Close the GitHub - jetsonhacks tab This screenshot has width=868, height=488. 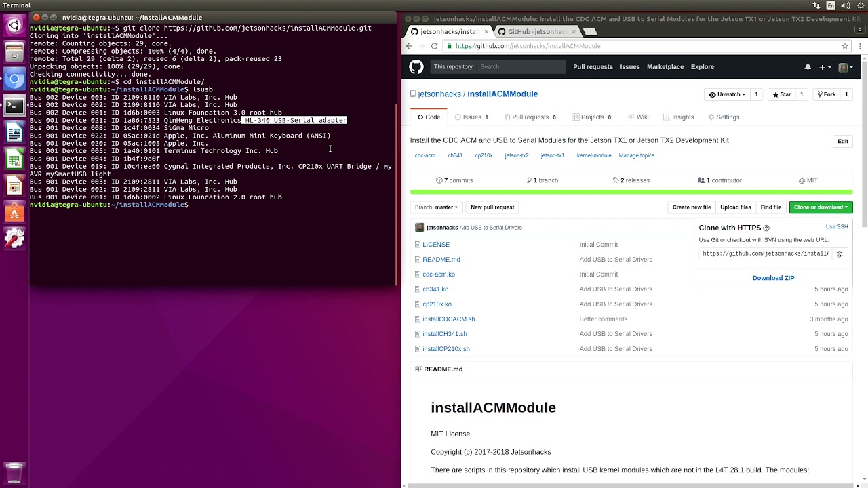573,31
